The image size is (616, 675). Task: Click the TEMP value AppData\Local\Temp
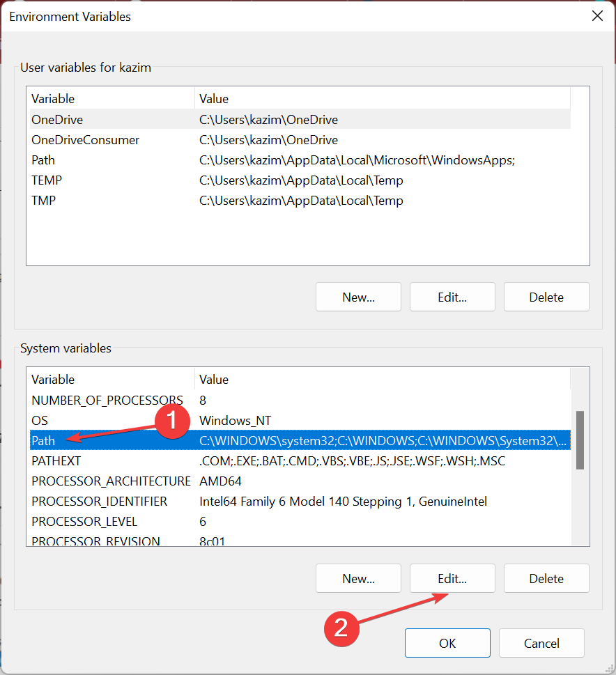tap(301, 180)
